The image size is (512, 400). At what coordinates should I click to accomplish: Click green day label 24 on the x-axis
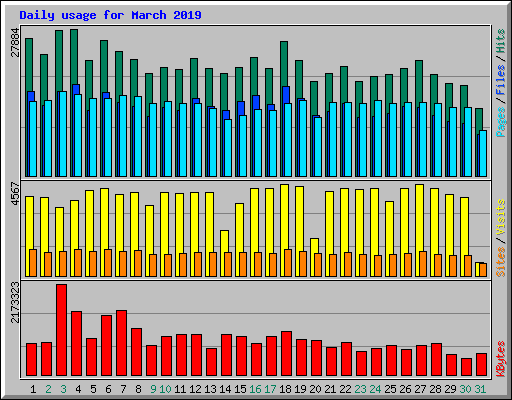(x=375, y=389)
